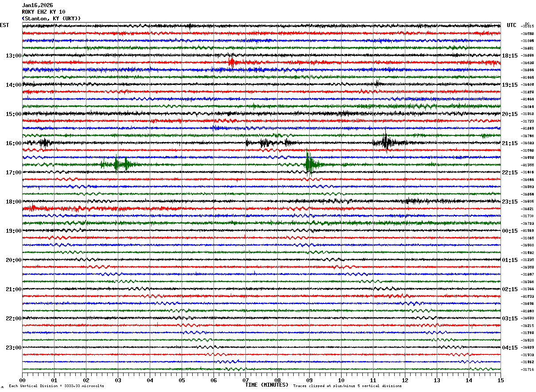Click the 02:15 UTC time label
Screen dimensions: 536x392
coord(510,289)
